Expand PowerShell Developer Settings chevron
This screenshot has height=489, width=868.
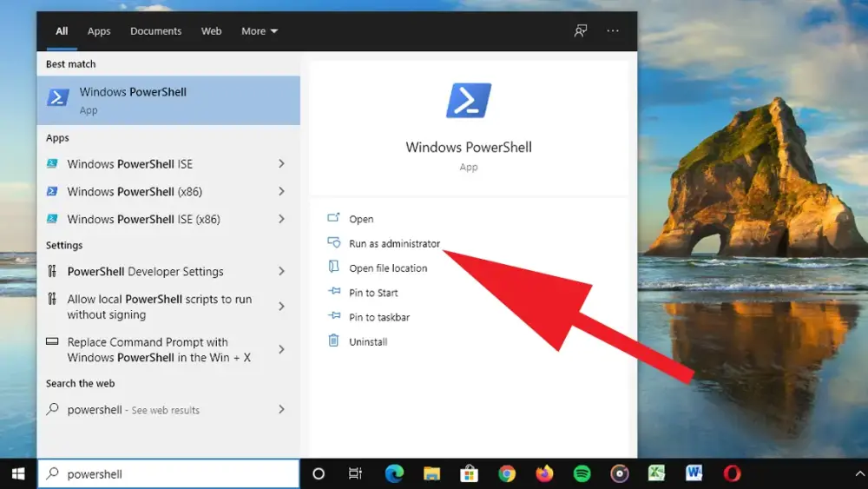pos(281,272)
